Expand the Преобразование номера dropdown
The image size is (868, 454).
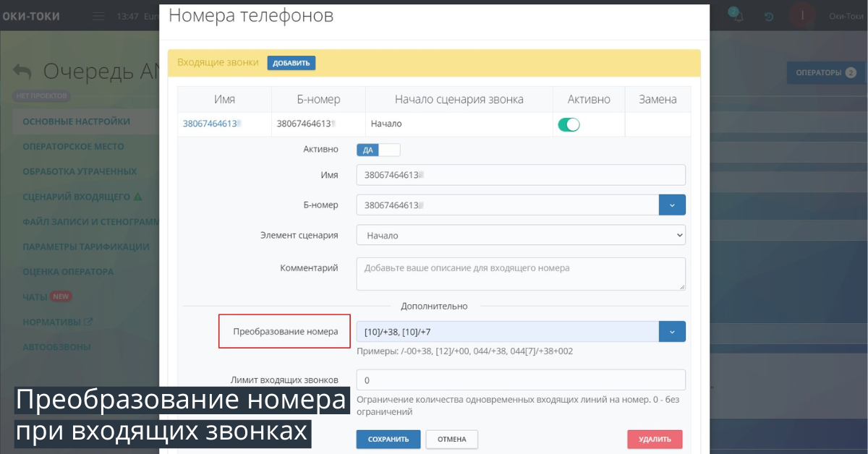(672, 331)
